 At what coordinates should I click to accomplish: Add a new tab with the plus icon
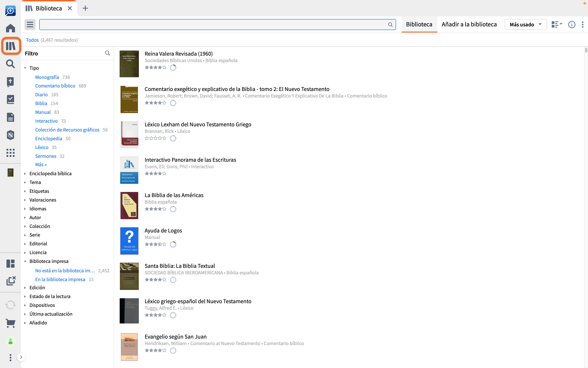[x=85, y=8]
